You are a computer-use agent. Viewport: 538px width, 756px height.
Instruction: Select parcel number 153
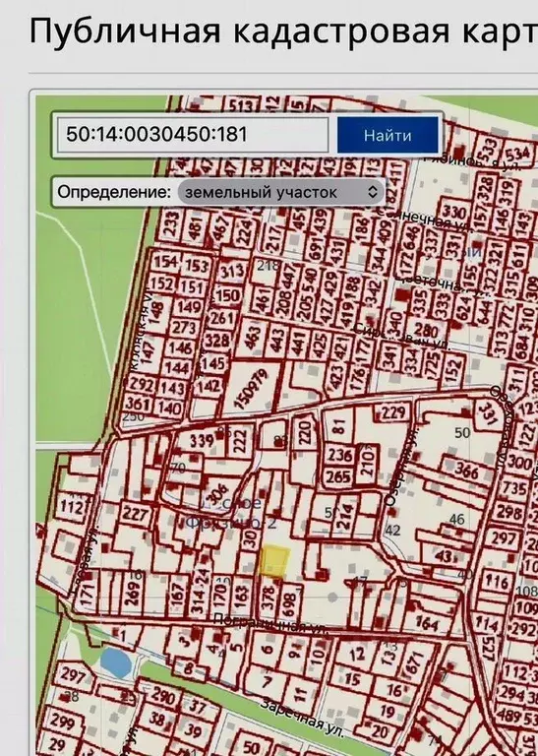tap(197, 266)
